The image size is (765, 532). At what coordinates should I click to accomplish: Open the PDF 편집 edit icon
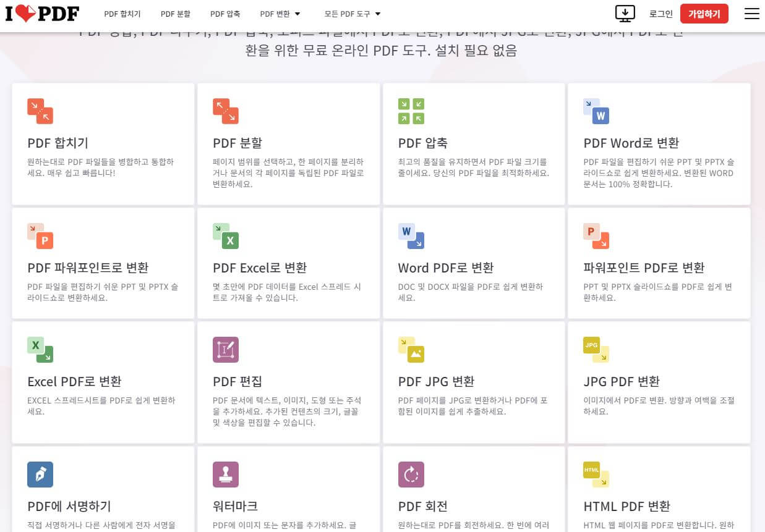point(226,349)
